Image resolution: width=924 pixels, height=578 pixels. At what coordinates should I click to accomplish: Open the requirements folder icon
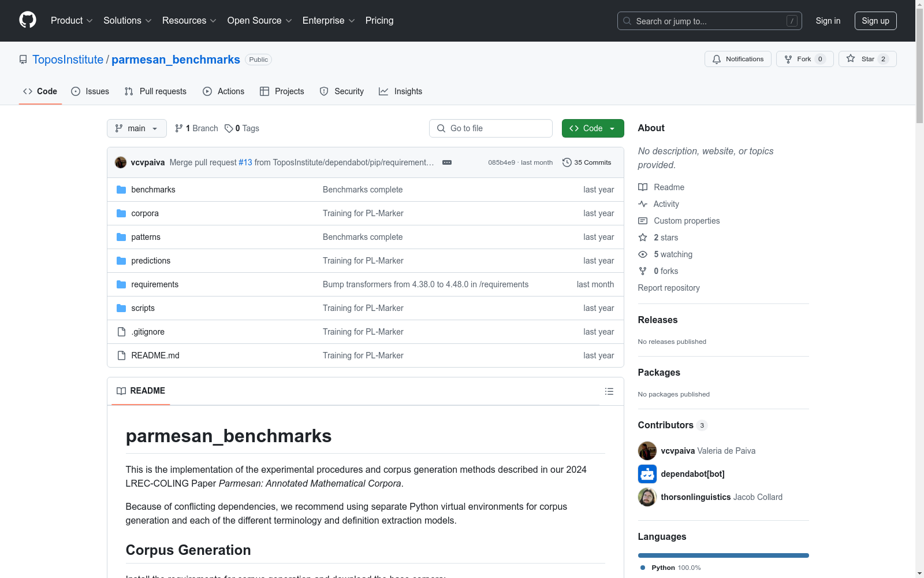[121, 284]
